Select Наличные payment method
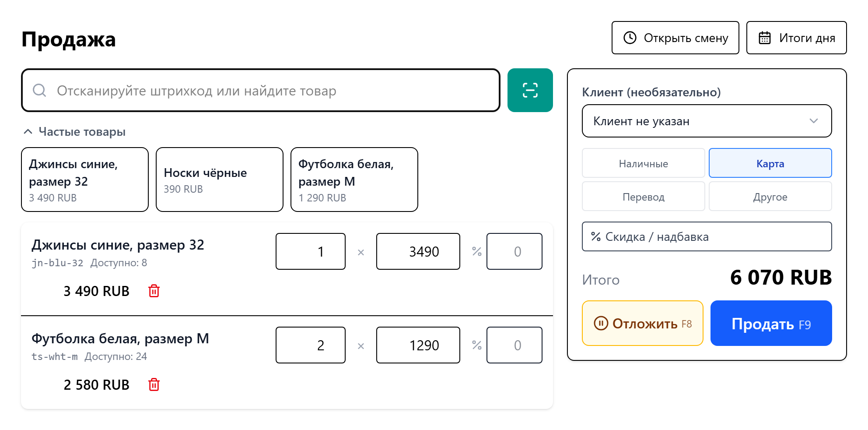 coord(643,163)
